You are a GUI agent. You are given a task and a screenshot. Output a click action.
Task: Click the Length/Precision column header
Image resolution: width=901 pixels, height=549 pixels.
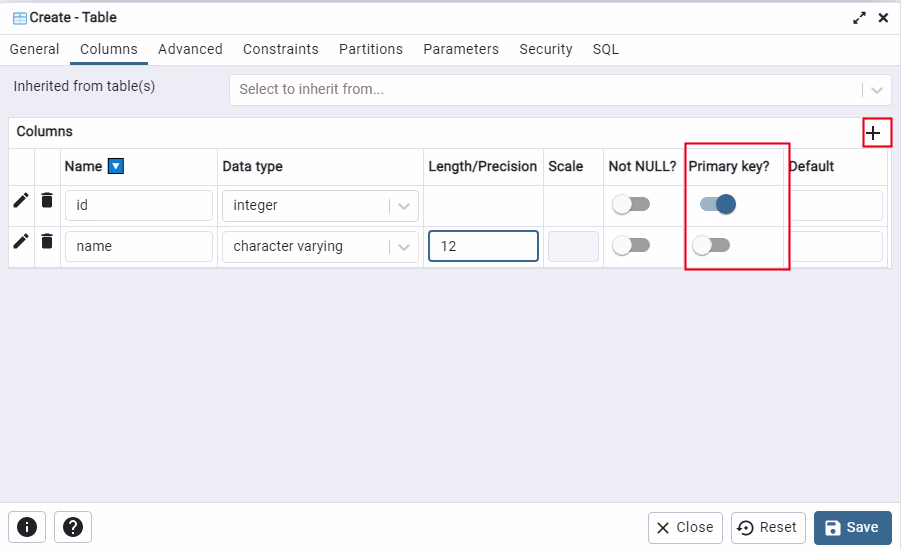483,167
